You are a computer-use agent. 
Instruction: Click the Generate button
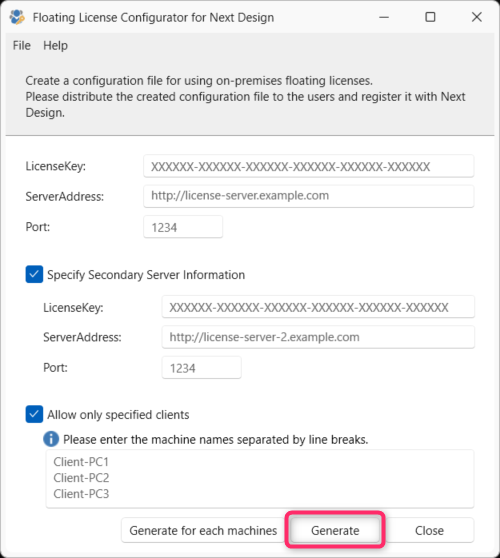tap(335, 530)
